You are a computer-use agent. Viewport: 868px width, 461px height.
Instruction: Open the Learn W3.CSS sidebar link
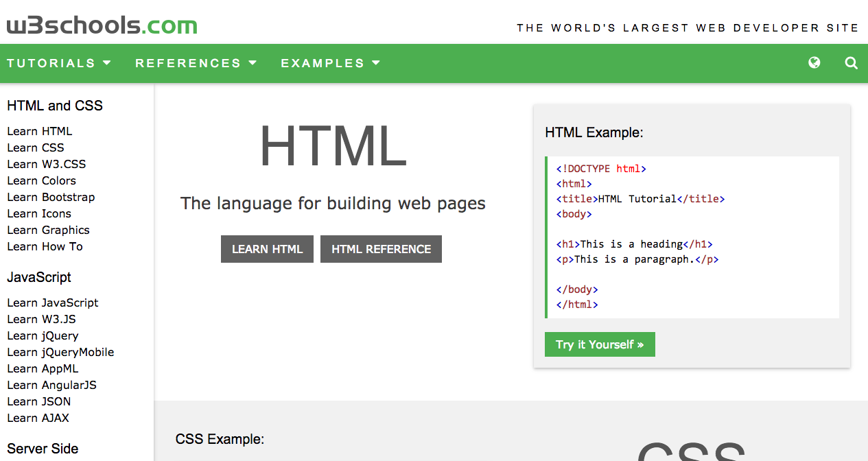(47, 164)
